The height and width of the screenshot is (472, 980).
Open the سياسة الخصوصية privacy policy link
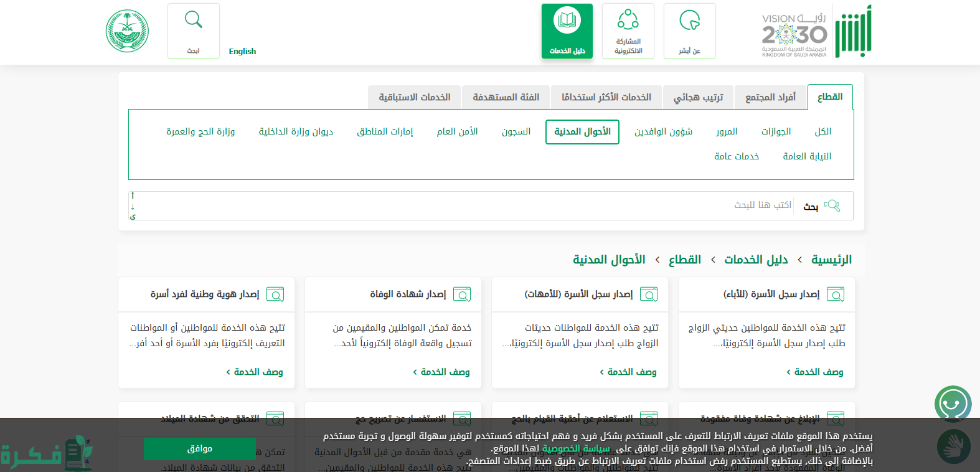576,448
